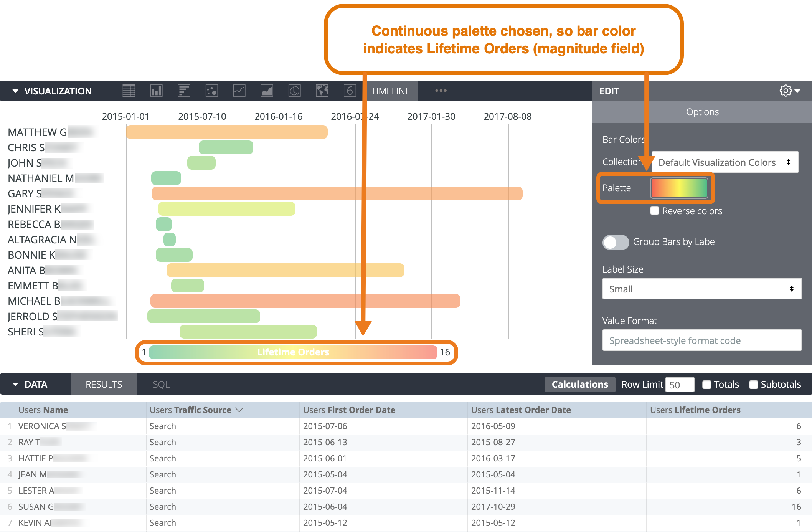The height and width of the screenshot is (532, 812).
Task: Open the Label Size dropdown
Action: [x=701, y=289]
